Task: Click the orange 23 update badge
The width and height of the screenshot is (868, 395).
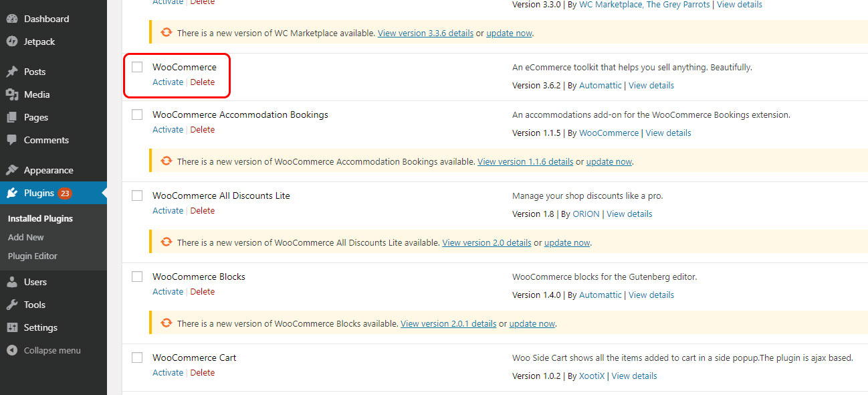Action: click(64, 193)
